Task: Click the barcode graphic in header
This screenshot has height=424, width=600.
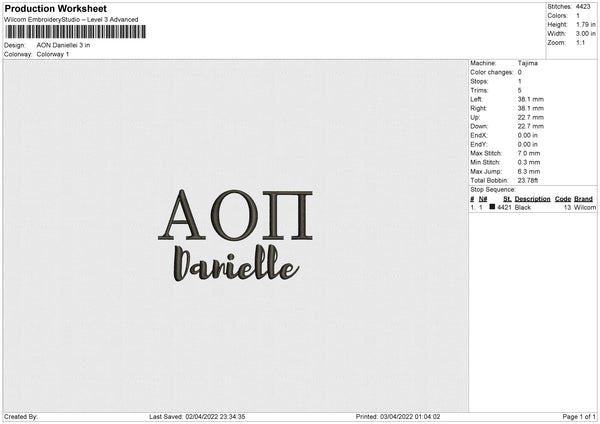Action: (76, 32)
